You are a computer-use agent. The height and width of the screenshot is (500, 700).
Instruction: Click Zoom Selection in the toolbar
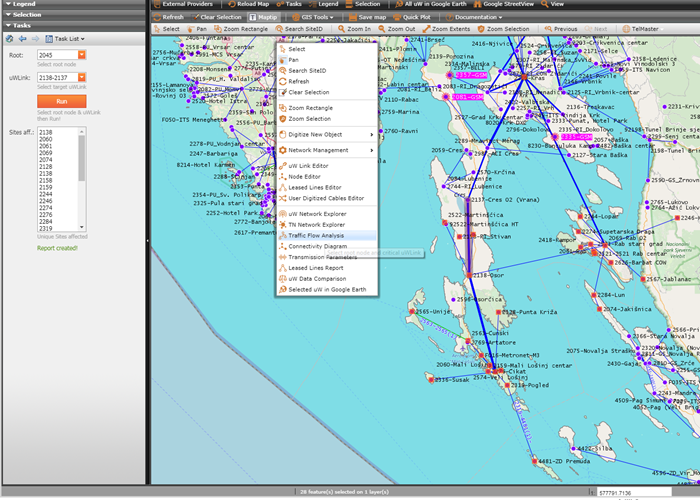[503, 29]
